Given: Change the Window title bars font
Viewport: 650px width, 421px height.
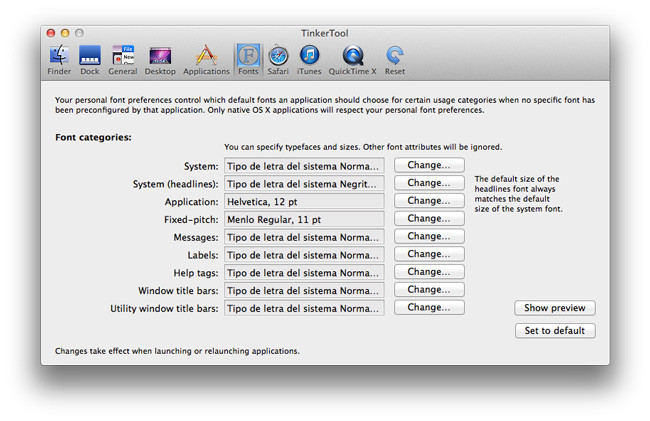Looking at the screenshot, I should click(429, 290).
